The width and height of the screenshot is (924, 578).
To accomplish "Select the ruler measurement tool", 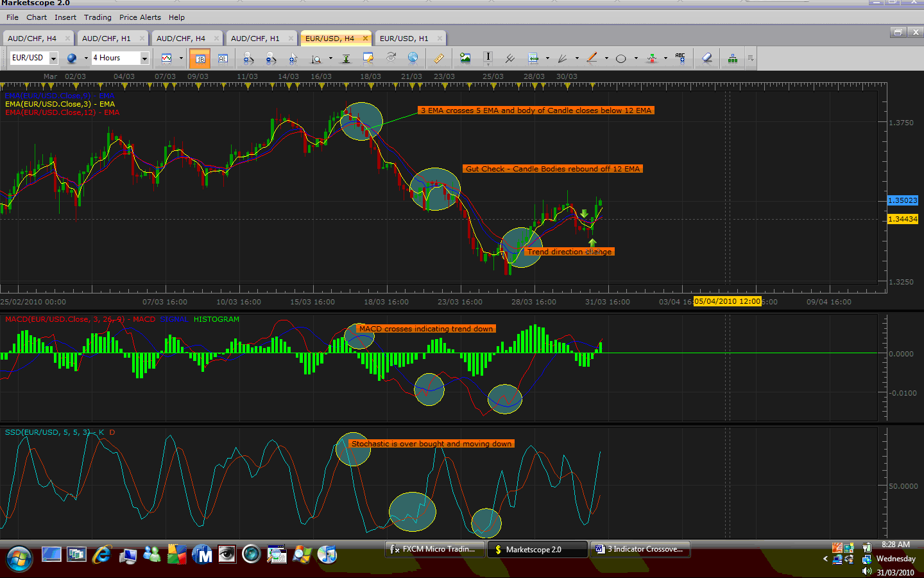I will tap(438, 58).
